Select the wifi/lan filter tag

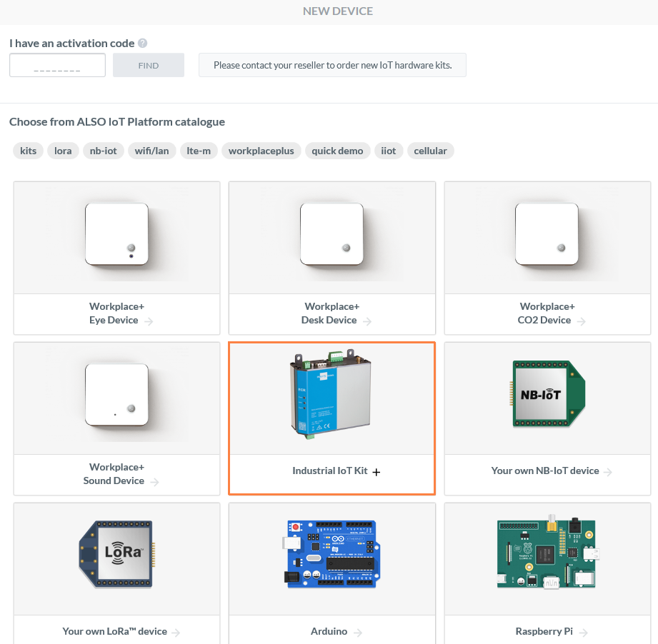tap(152, 151)
